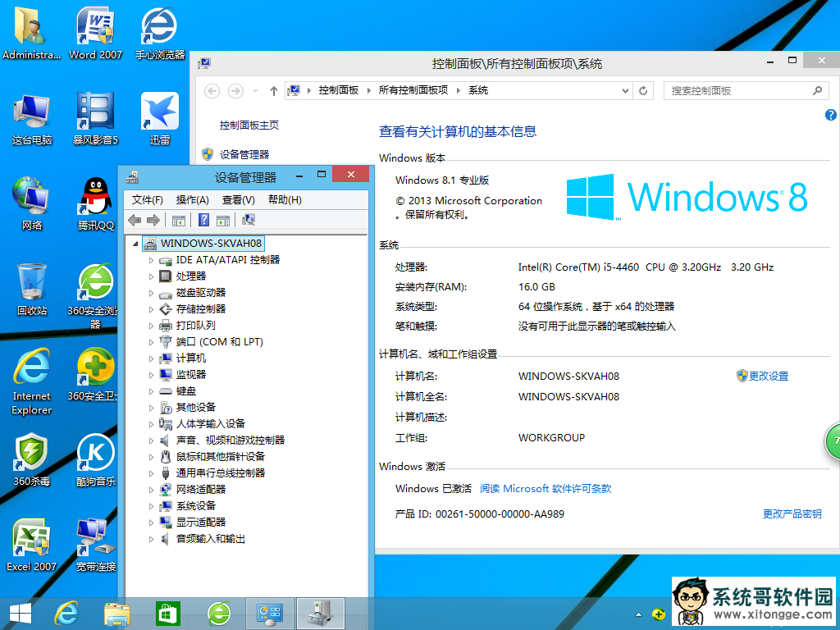Click the scan for hardware changes icon
The width and height of the screenshot is (840, 630).
[249, 220]
